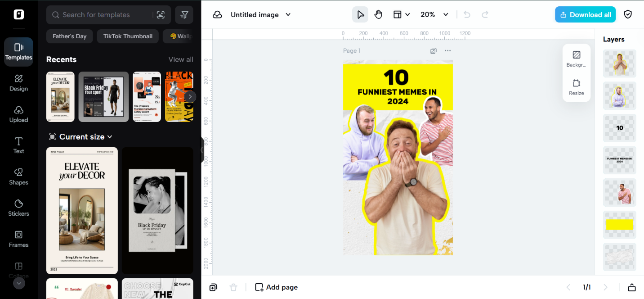
Task: Open the Stickers tab
Action: coord(18,208)
